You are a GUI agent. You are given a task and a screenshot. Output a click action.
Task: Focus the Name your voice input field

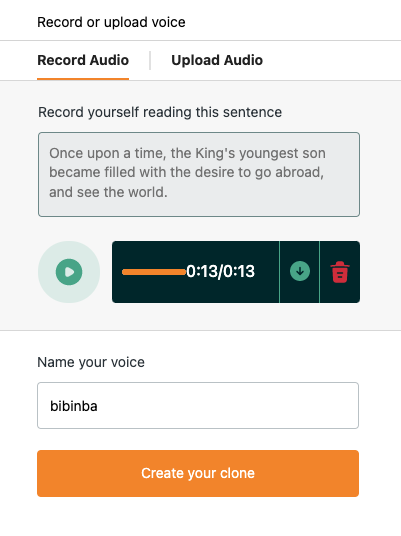click(x=198, y=405)
